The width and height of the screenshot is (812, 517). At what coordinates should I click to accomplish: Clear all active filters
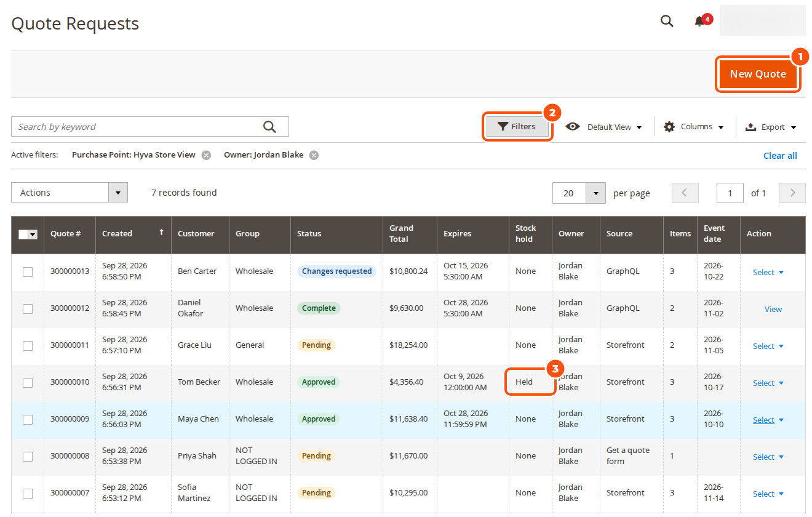coord(780,156)
